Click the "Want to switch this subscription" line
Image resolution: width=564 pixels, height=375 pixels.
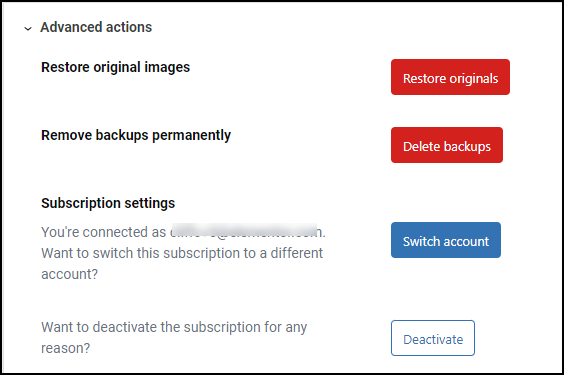click(182, 253)
